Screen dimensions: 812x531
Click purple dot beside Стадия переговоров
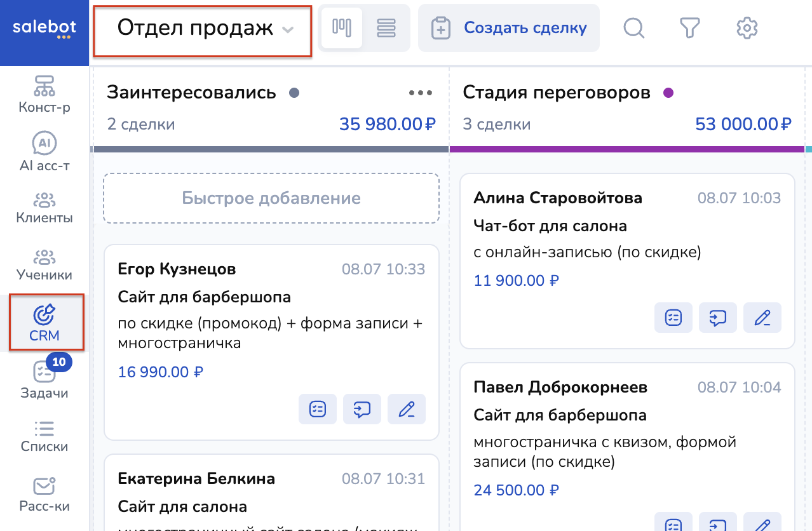pos(668,93)
